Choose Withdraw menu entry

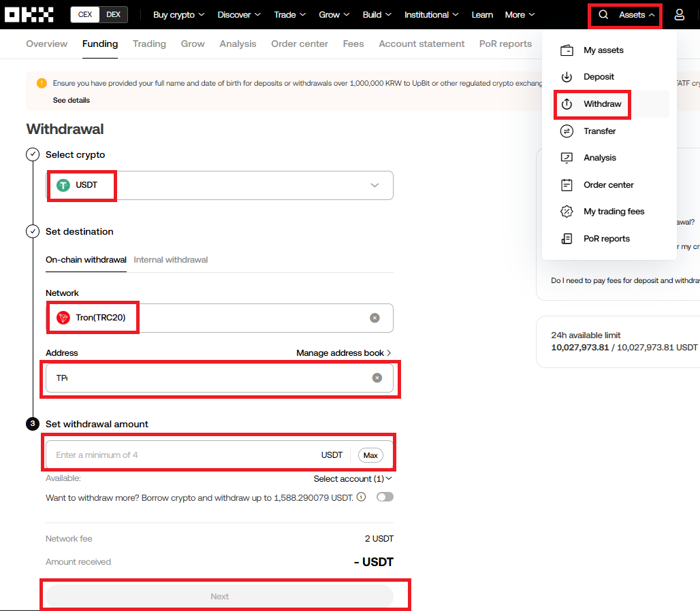[609, 104]
